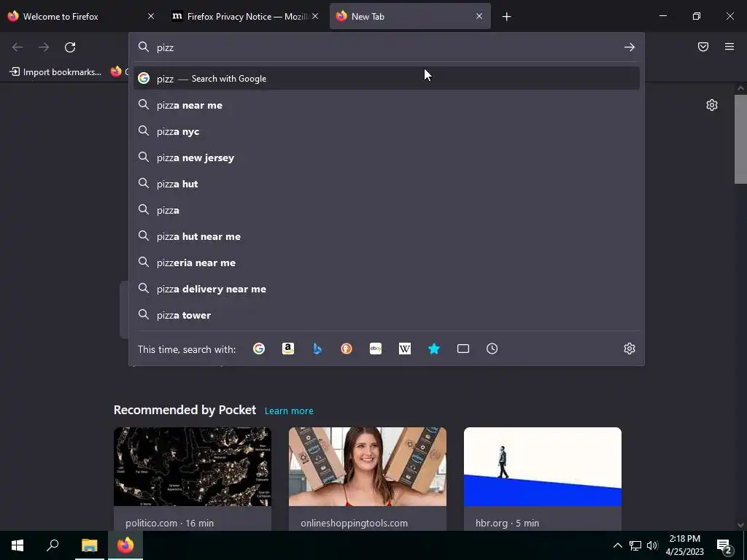Choose suggestion 'pizza nyc'
The width and height of the screenshot is (747, 560).
[x=387, y=131]
